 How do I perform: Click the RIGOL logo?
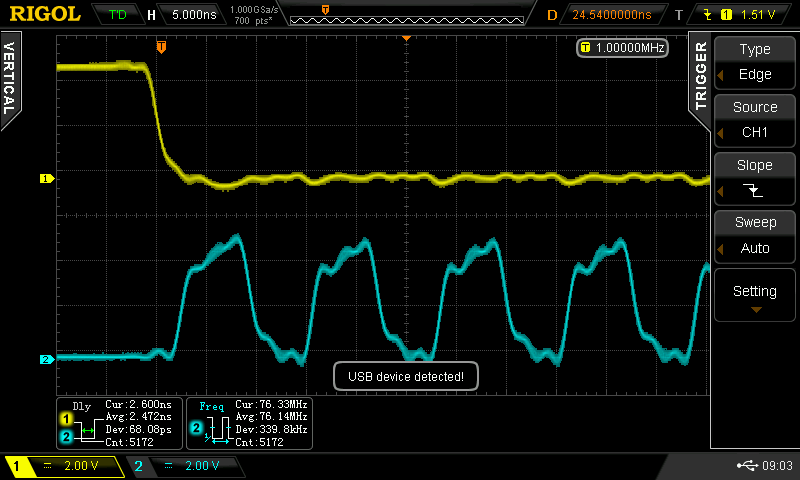pyautogui.click(x=45, y=14)
